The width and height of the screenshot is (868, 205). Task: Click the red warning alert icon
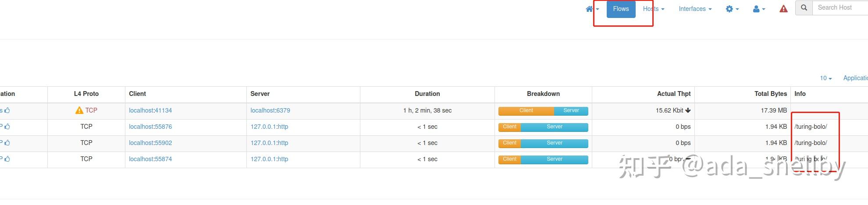click(x=783, y=9)
